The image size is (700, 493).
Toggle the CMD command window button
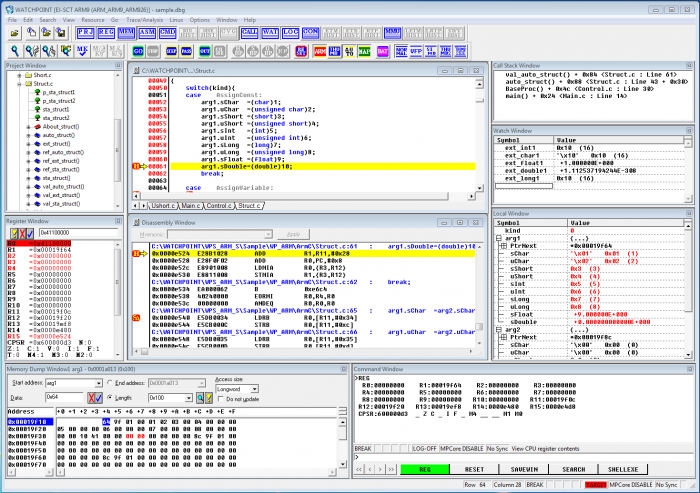click(167, 33)
